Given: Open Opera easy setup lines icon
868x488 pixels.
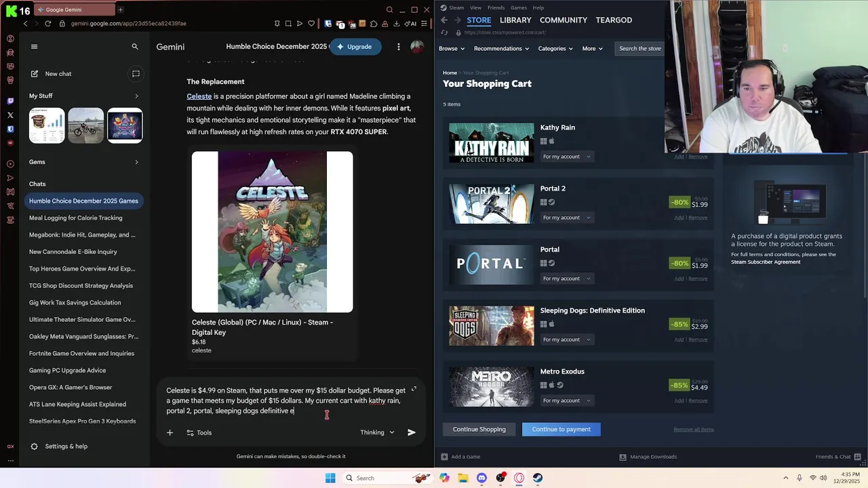Looking at the screenshot, I should 425,24.
